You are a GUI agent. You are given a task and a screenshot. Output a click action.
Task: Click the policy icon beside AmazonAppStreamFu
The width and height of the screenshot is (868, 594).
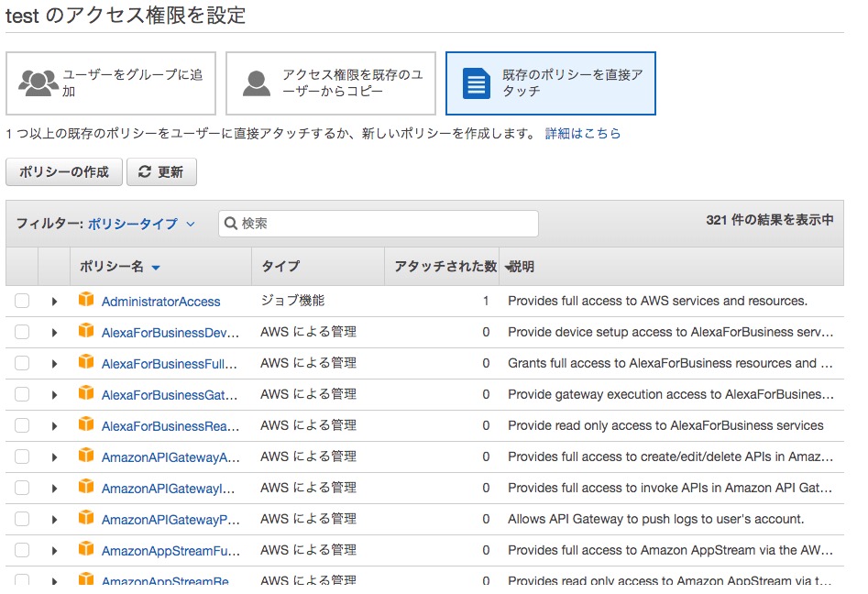point(87,549)
